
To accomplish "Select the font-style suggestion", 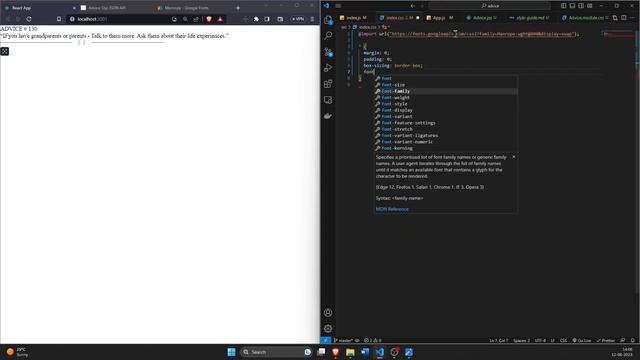I will [x=446, y=104].
